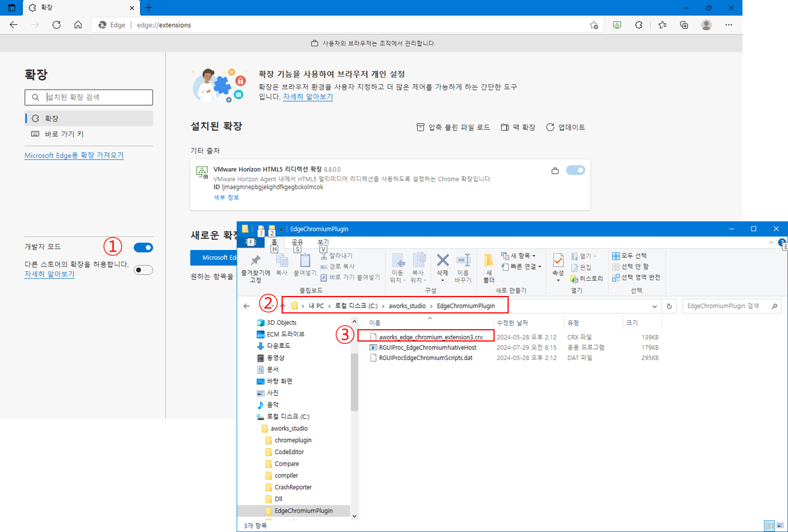Select ECM 드라이브 in navigation pane
Screen dimensions: 788x532
[x=285, y=334]
